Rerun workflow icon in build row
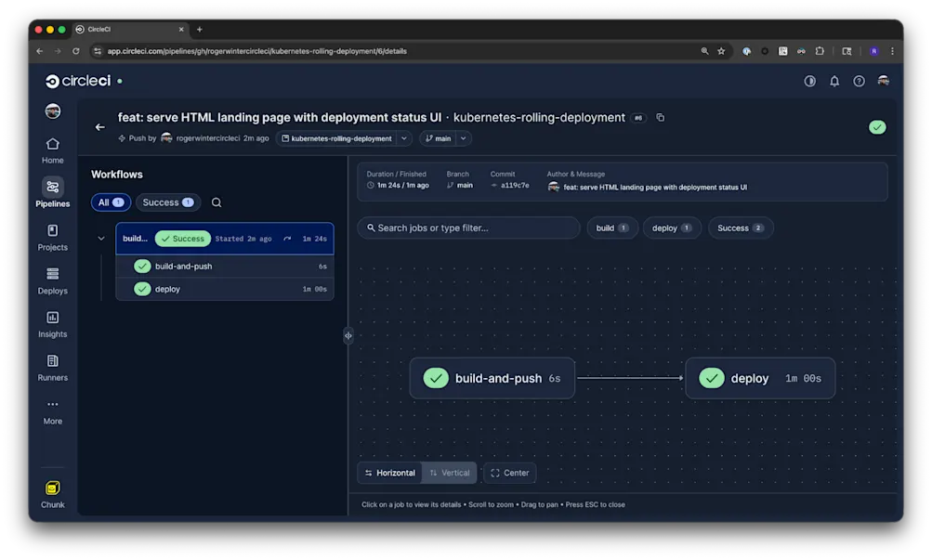 pos(288,239)
